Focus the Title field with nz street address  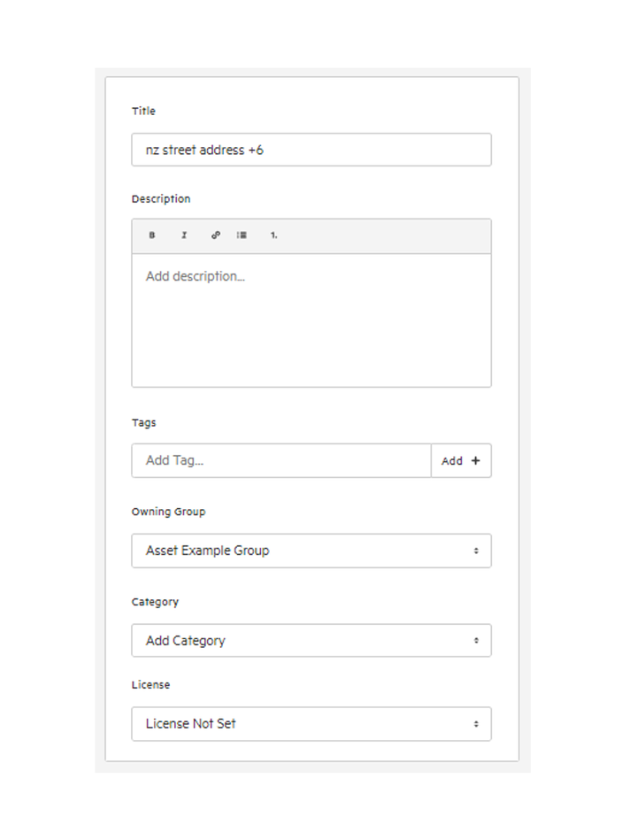[x=311, y=150]
